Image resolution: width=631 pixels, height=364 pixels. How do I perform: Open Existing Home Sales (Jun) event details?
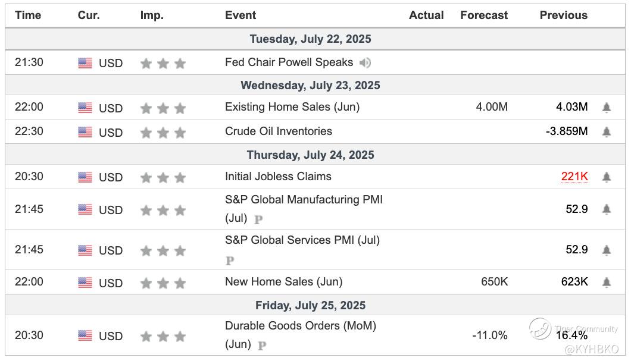292,108
